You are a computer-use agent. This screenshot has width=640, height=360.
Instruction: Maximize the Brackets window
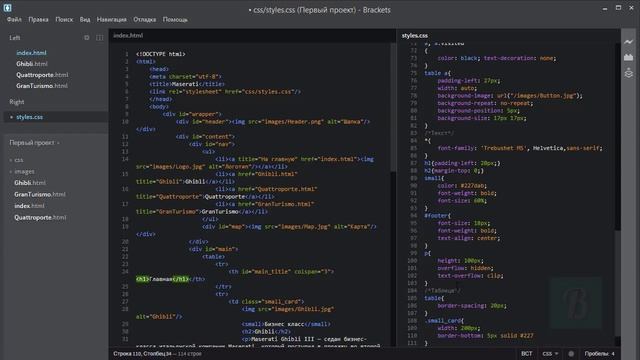[618, 8]
